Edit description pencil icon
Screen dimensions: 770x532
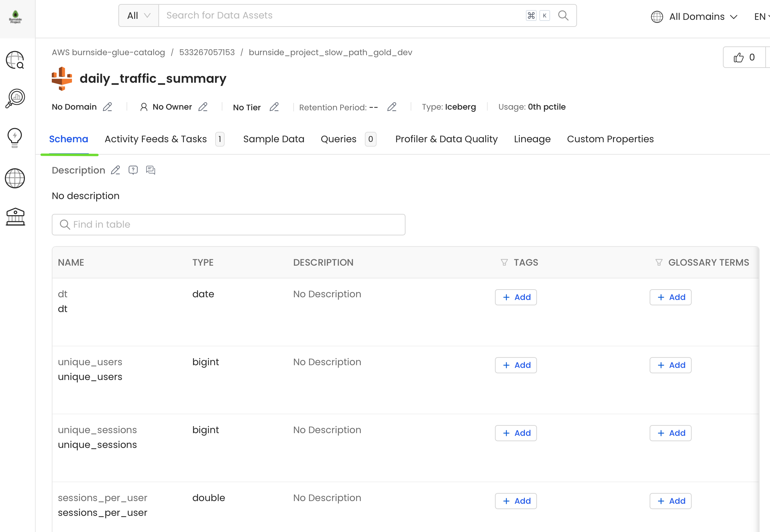click(x=115, y=170)
